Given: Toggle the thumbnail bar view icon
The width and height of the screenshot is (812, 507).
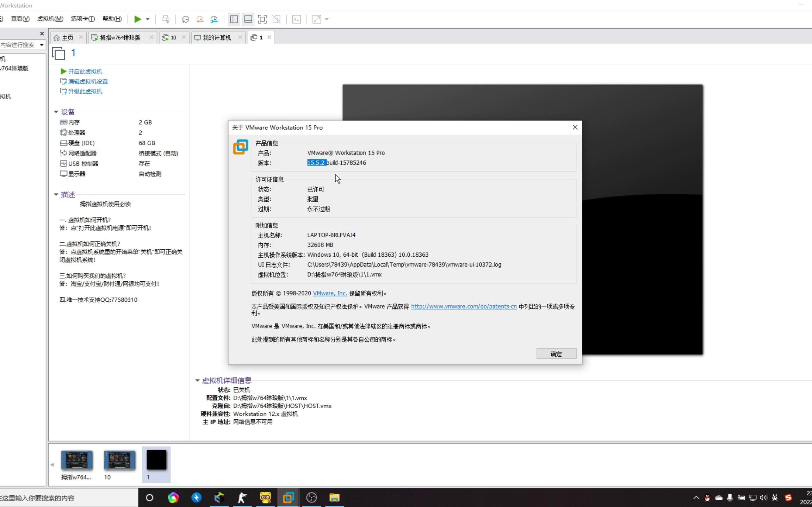Looking at the screenshot, I should pos(248,19).
